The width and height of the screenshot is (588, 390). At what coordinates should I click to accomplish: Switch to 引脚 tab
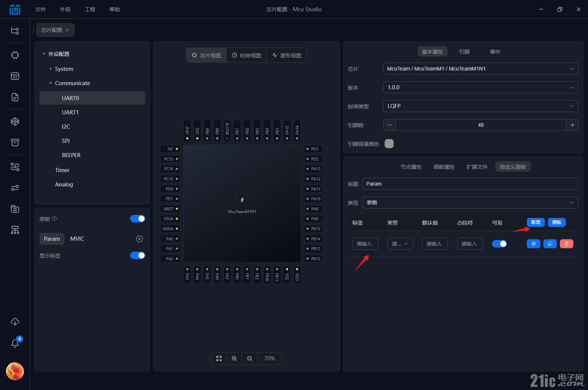(x=464, y=52)
